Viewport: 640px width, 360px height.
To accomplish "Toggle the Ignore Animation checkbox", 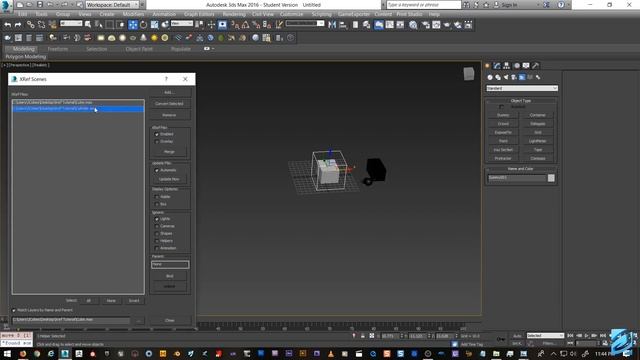I will (x=157, y=249).
